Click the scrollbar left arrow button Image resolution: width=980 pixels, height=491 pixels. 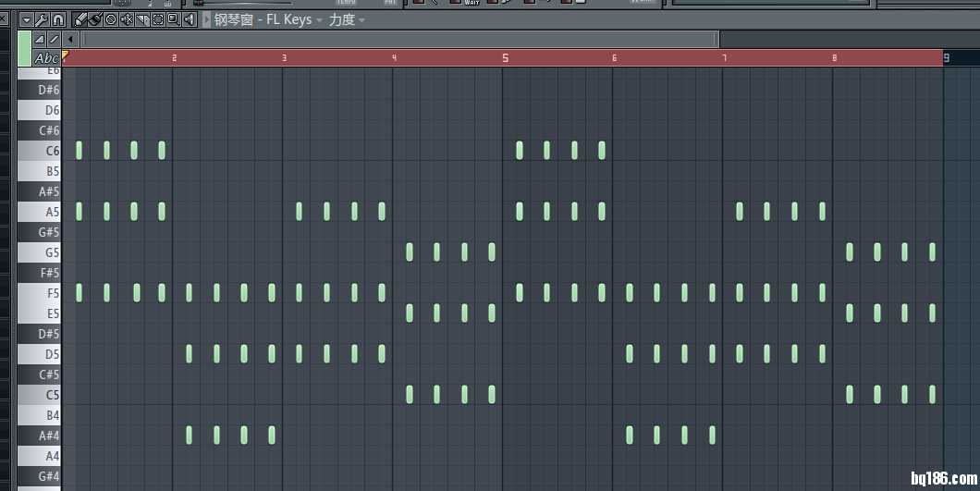click(72, 39)
